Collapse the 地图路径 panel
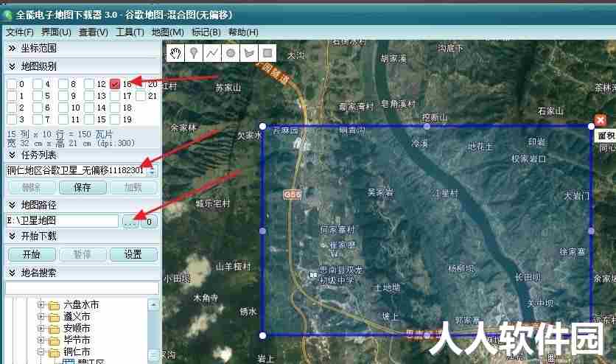Viewport: 616px width, 364px height. click(13, 205)
